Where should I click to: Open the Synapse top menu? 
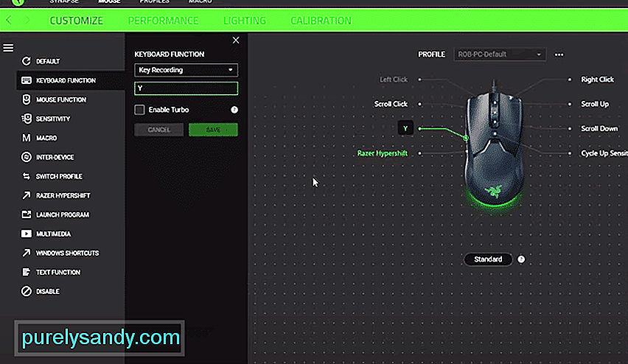click(64, 2)
